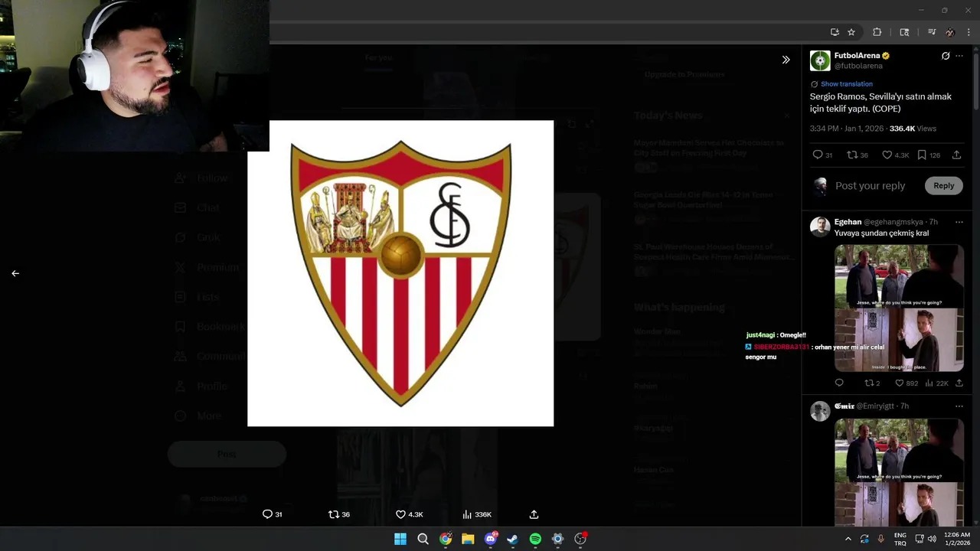The width and height of the screenshot is (980, 551).
Task: Switch to Chrome in the taskbar
Action: click(446, 539)
